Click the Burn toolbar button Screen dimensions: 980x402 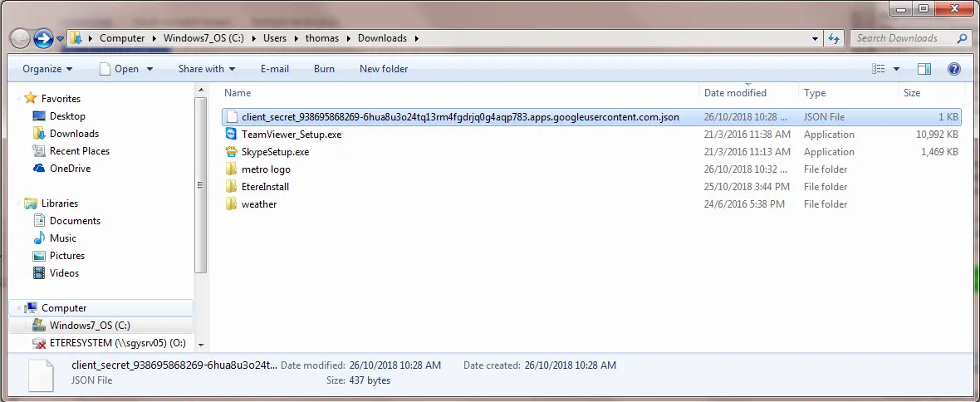[324, 69]
